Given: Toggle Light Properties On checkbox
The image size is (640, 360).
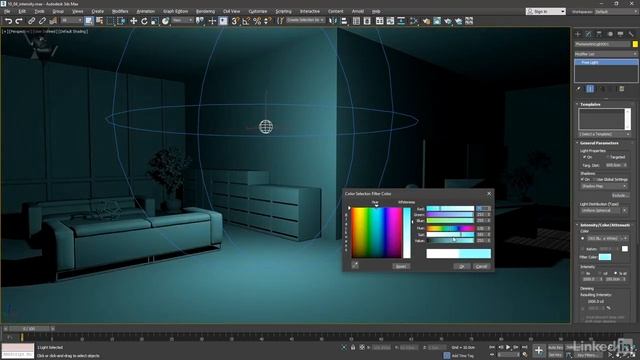Looking at the screenshot, I should coord(584,157).
